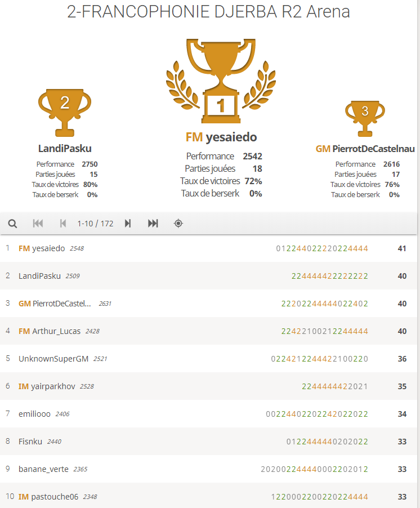Viewport: 420px width, 508px height.
Task: Open FM yesaiedo profile on podium
Action: tap(221, 137)
